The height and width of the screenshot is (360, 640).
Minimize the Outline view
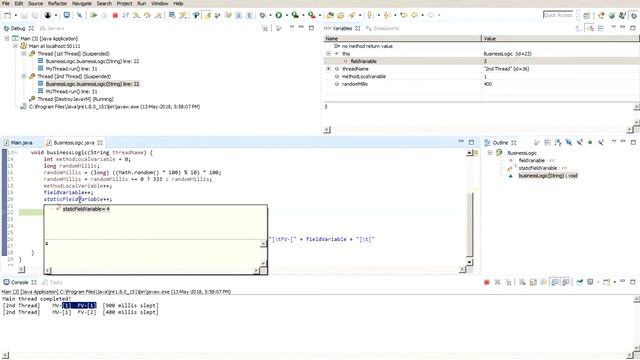(x=623, y=141)
